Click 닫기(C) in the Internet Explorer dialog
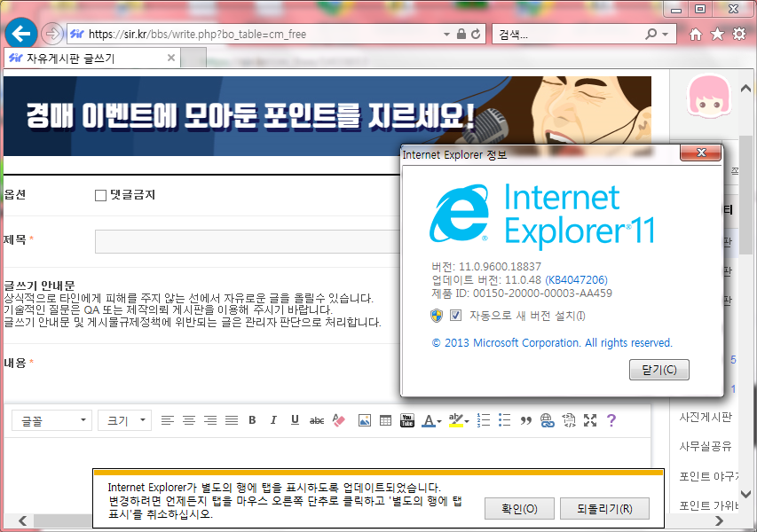The image size is (757, 532). pyautogui.click(x=659, y=370)
